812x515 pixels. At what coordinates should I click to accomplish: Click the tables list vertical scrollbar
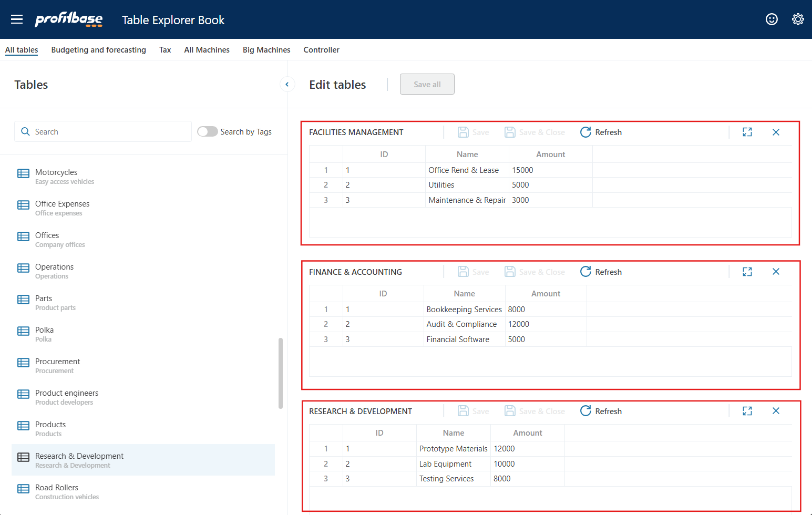tap(281, 373)
